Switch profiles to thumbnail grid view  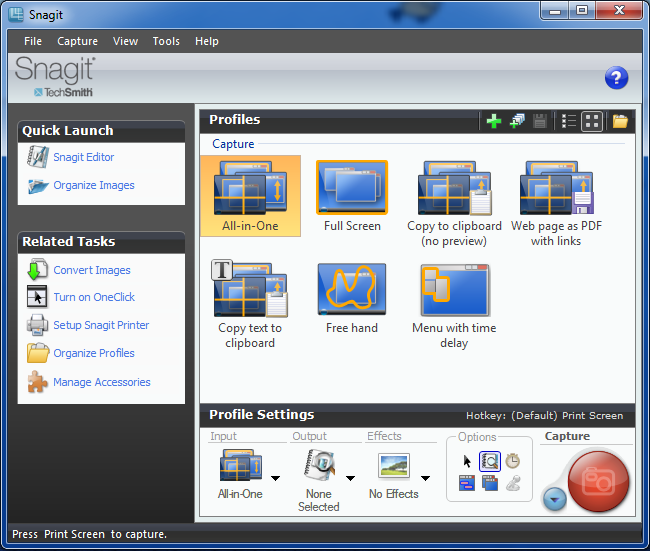point(592,121)
